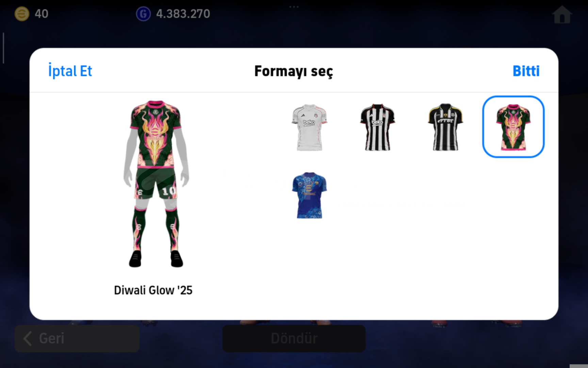
Task: Click the Diwali Glow '25 kit name
Action: [x=153, y=290]
